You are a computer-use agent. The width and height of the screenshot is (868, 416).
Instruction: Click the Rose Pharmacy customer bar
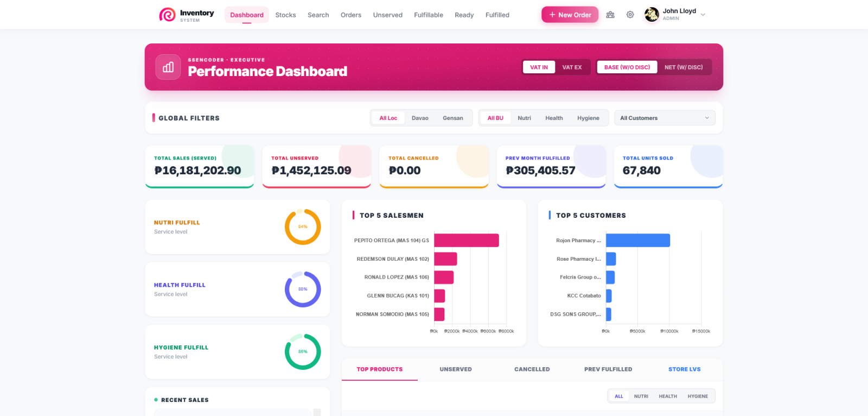pos(611,259)
